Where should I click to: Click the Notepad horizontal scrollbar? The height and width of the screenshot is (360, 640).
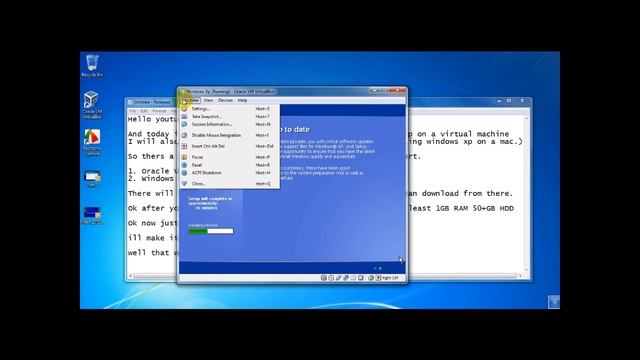pyautogui.click(x=325, y=276)
